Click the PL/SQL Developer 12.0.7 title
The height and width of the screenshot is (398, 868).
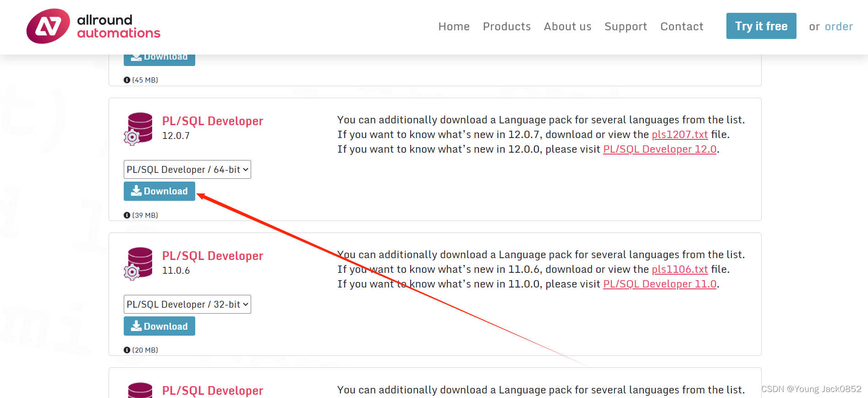click(213, 121)
